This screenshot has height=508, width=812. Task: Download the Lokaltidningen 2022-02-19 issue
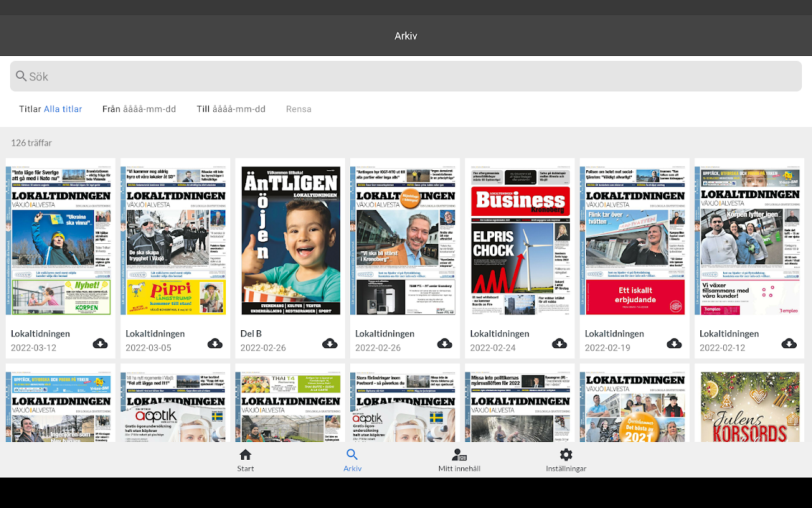[x=674, y=344]
